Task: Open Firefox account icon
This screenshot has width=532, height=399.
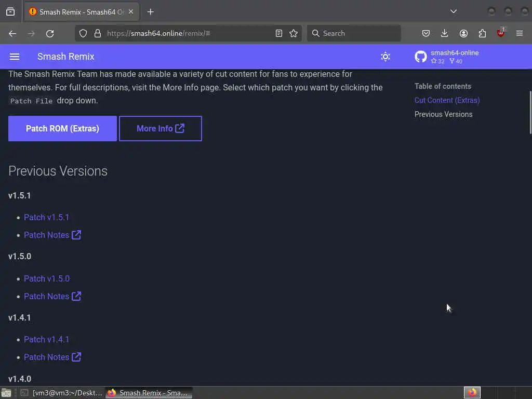Action: coord(463,33)
